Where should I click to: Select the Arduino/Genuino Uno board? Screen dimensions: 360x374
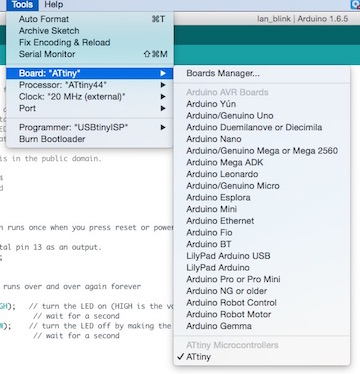click(262, 116)
